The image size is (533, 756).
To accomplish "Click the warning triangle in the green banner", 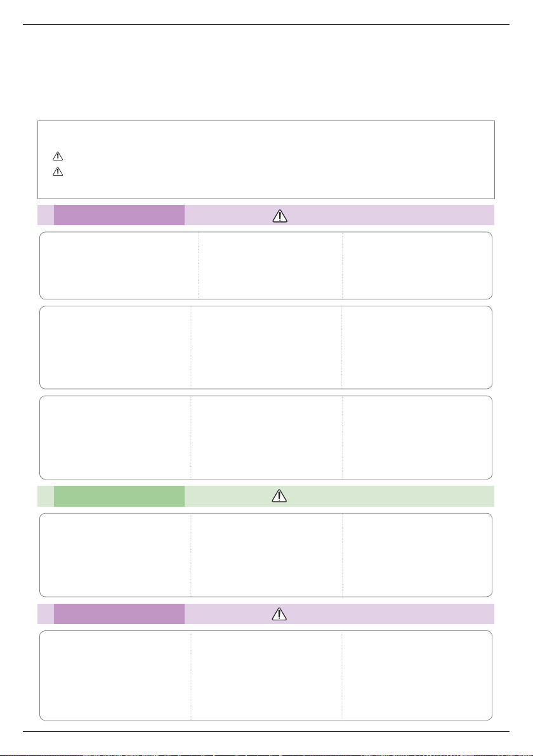I will (x=279, y=495).
